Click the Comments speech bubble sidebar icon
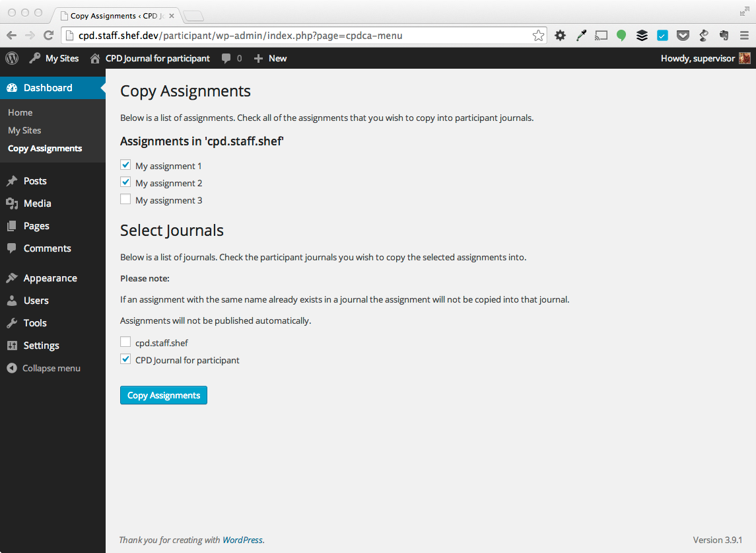 point(12,248)
